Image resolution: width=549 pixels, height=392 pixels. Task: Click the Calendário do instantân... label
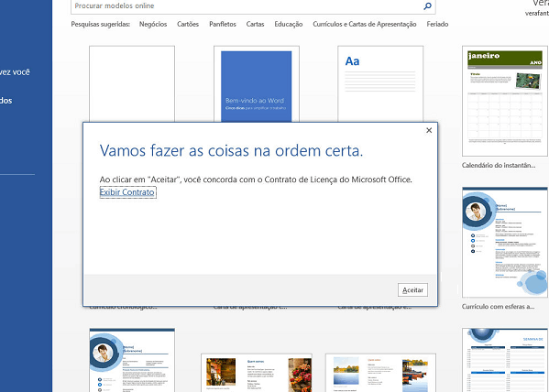[x=499, y=165]
